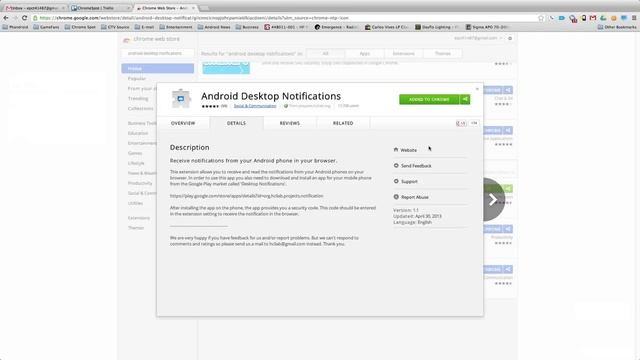Click Report Abuse
640x360 pixels.
pos(411,197)
